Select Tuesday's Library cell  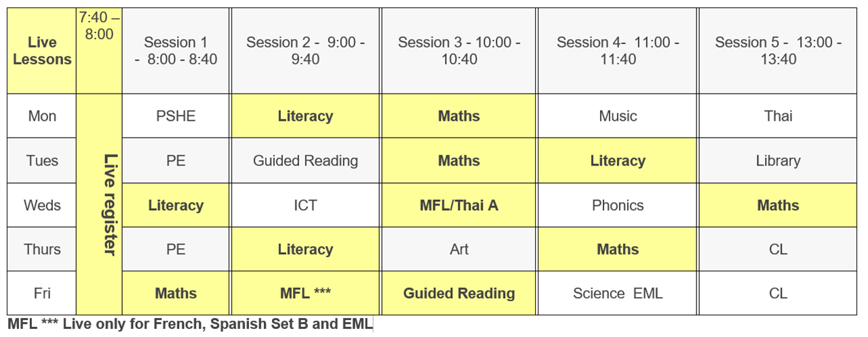(x=778, y=161)
